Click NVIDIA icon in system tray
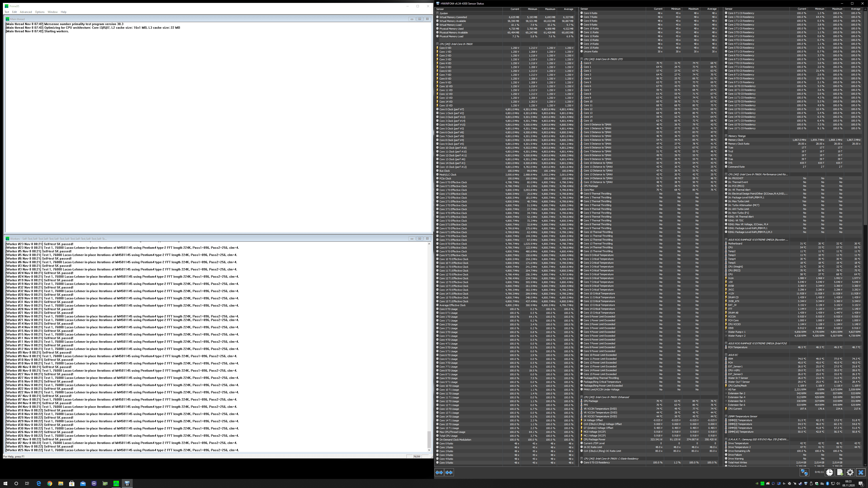This screenshot has height=488, width=868. tap(757, 483)
